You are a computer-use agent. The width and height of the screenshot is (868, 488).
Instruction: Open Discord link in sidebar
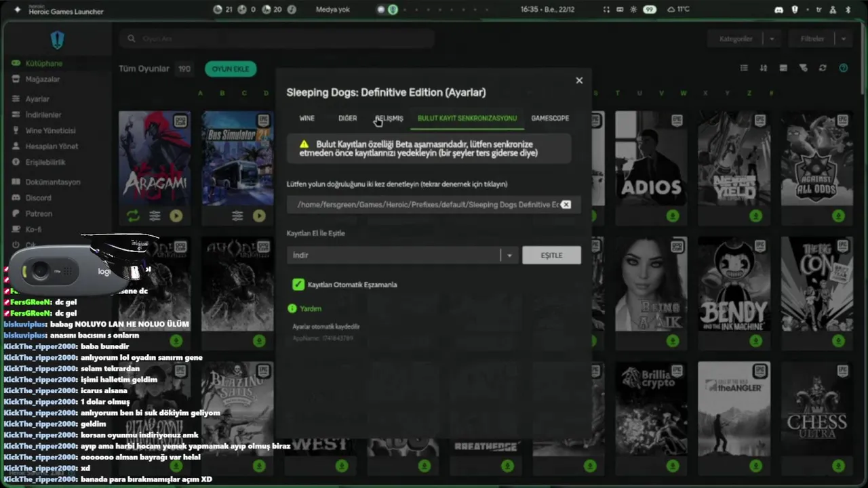38,197
